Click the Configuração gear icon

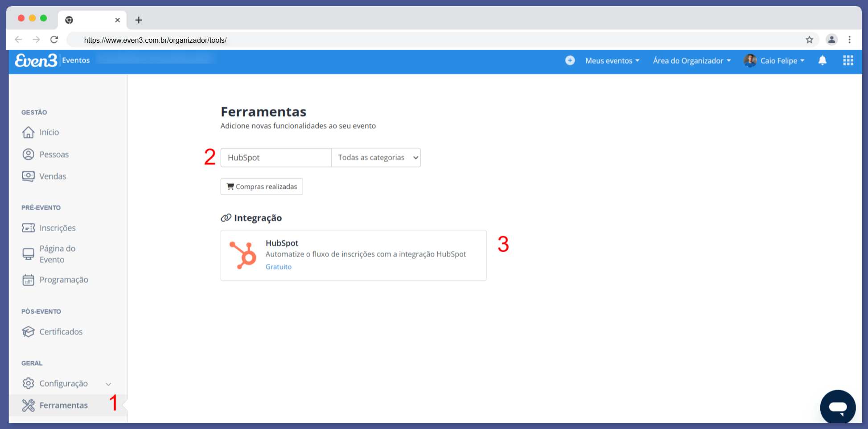(x=28, y=383)
